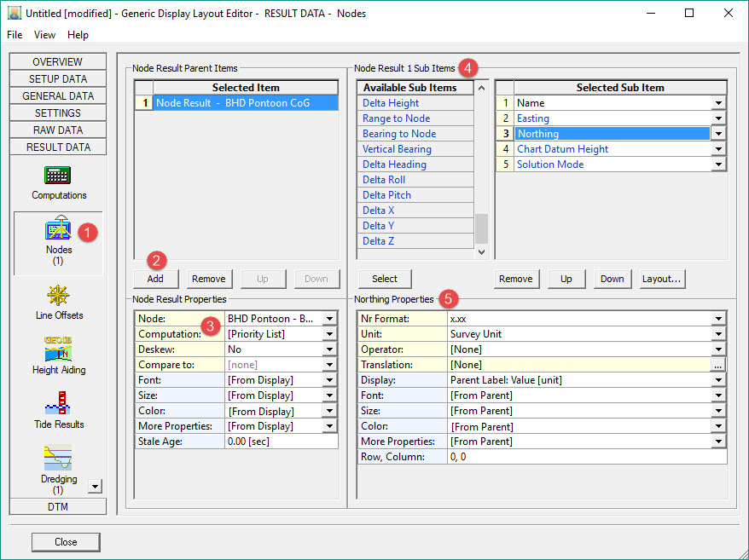The height and width of the screenshot is (560, 749).
Task: Click the Add button for parent items
Action: coord(155,279)
